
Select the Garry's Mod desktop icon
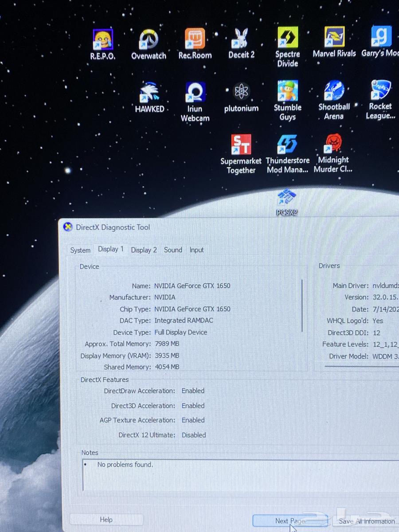[x=380, y=42]
